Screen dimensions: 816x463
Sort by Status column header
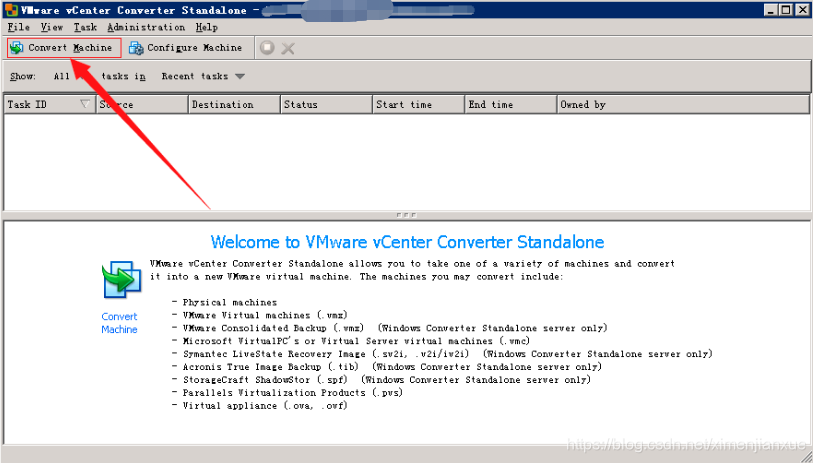326,105
